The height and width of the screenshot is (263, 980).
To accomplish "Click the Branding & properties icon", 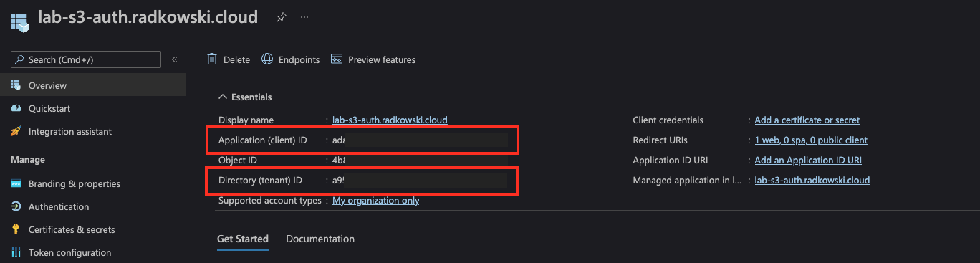I will 16,183.
